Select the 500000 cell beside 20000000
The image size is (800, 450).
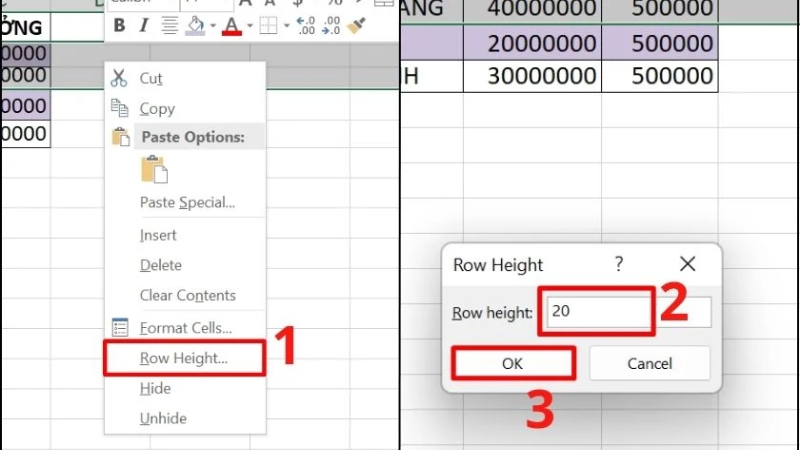point(660,43)
